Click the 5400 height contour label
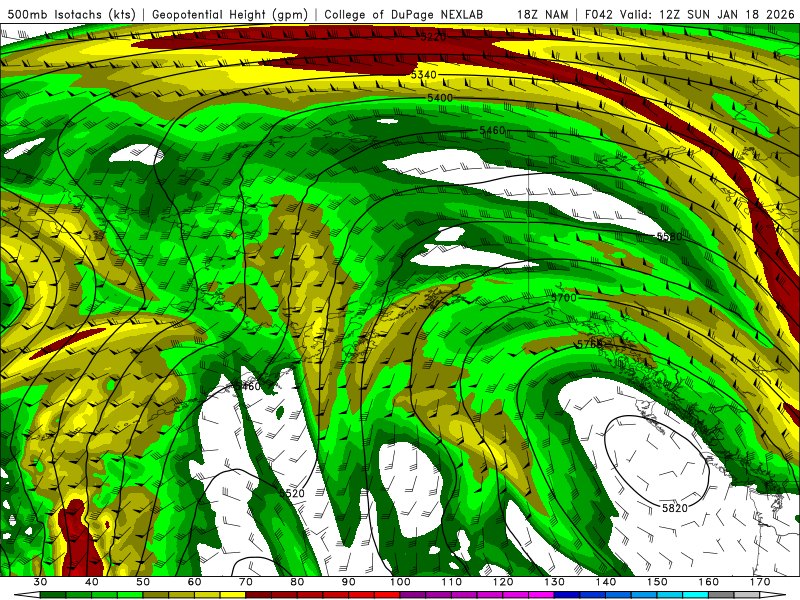This screenshot has width=800, height=600. click(x=440, y=97)
